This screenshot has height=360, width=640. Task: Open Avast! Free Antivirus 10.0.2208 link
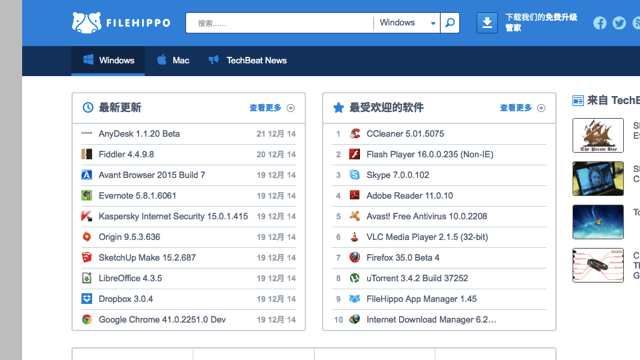click(427, 216)
